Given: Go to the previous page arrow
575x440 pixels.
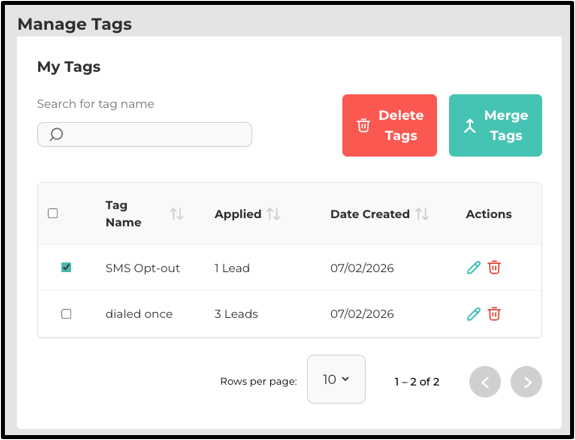Looking at the screenshot, I should (x=485, y=382).
